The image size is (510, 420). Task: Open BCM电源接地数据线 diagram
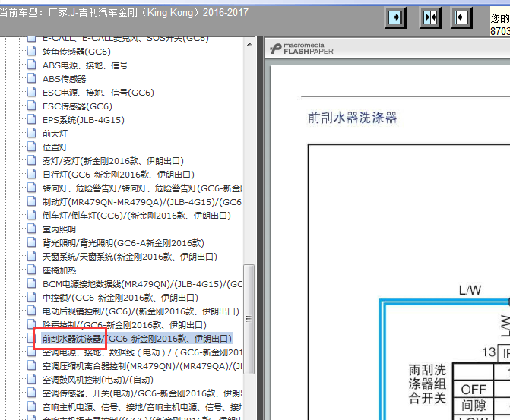pos(142,284)
